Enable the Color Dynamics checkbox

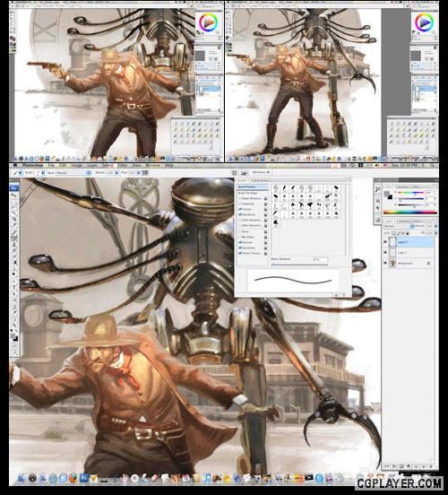tap(240, 220)
